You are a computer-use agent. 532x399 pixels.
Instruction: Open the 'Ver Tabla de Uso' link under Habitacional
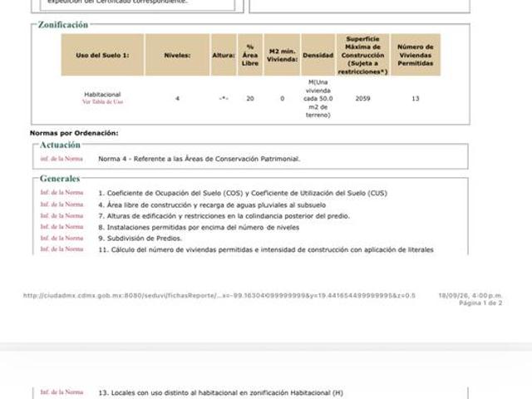(102, 101)
